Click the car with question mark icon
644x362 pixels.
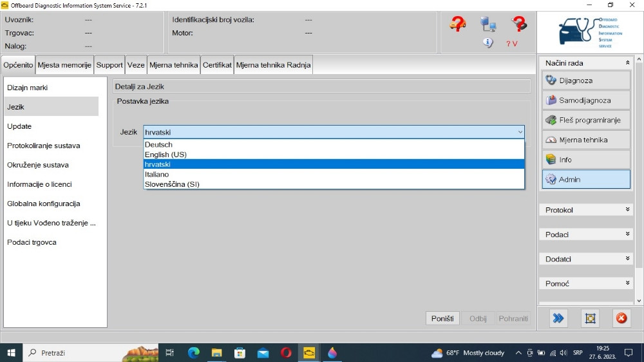click(x=457, y=24)
